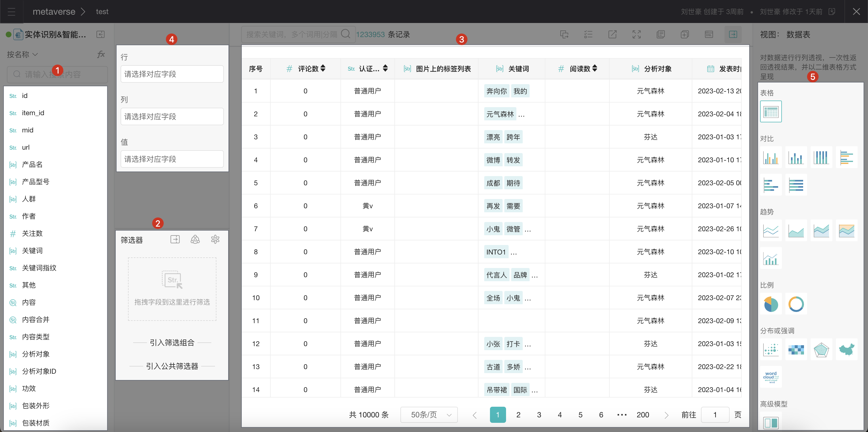Screen dimensions: 868x432
Task: Open the hamburger menu in the top bar
Action: pyautogui.click(x=11, y=12)
